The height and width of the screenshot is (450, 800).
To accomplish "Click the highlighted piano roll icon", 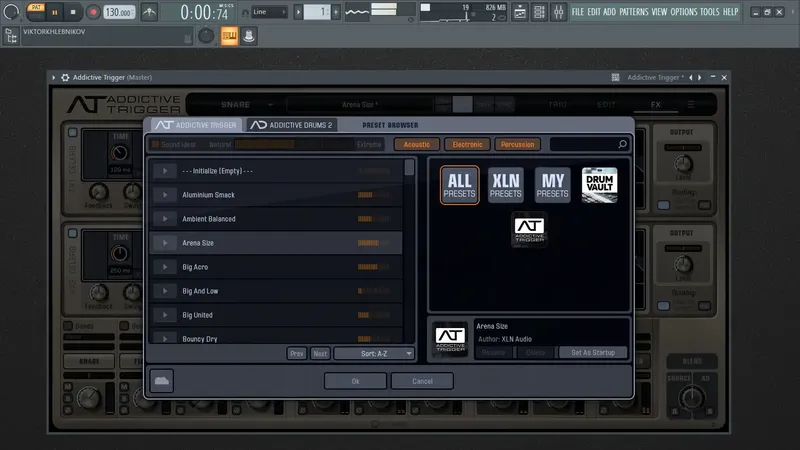I will [229, 36].
